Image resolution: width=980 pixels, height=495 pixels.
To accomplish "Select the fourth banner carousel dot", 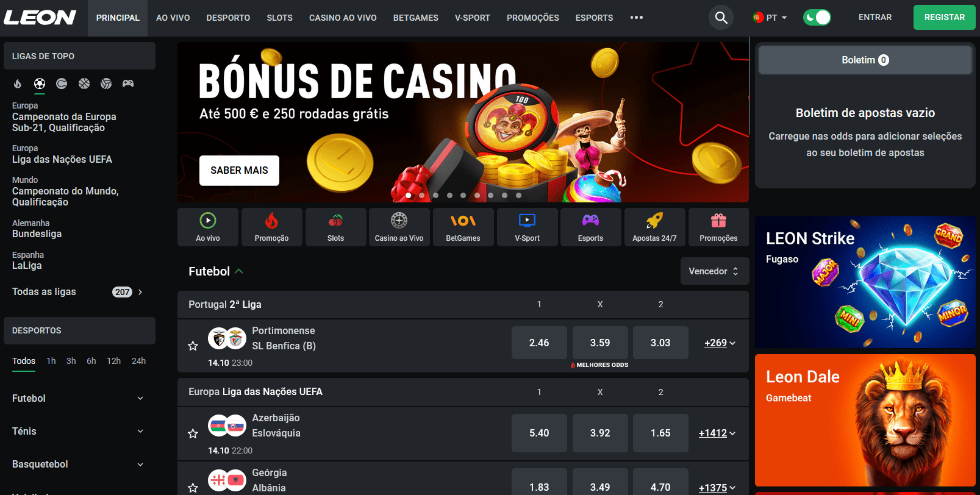I will pyautogui.click(x=449, y=196).
